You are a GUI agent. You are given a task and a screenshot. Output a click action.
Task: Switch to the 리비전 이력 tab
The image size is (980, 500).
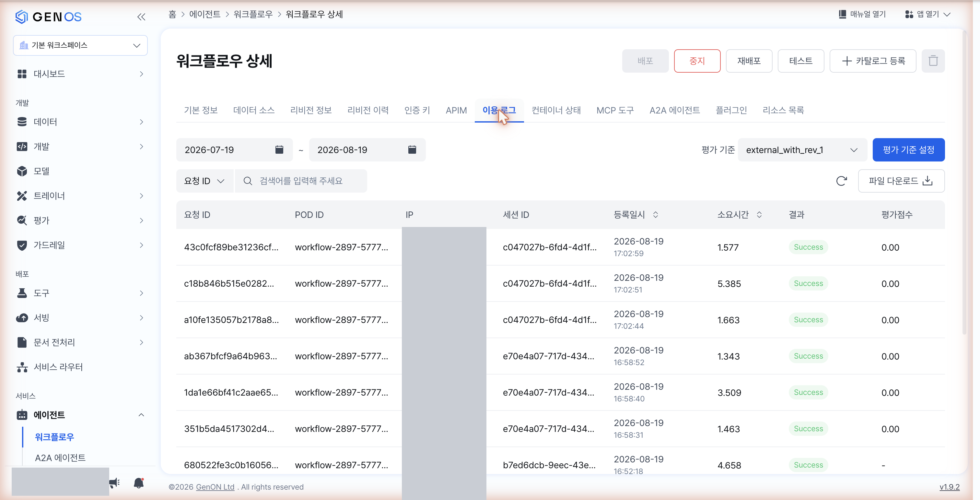click(368, 110)
